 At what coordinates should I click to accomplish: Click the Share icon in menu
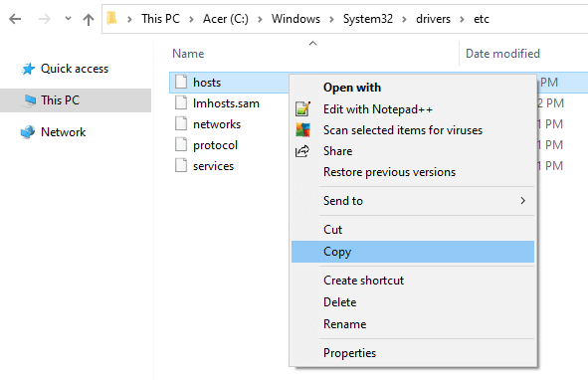(302, 151)
